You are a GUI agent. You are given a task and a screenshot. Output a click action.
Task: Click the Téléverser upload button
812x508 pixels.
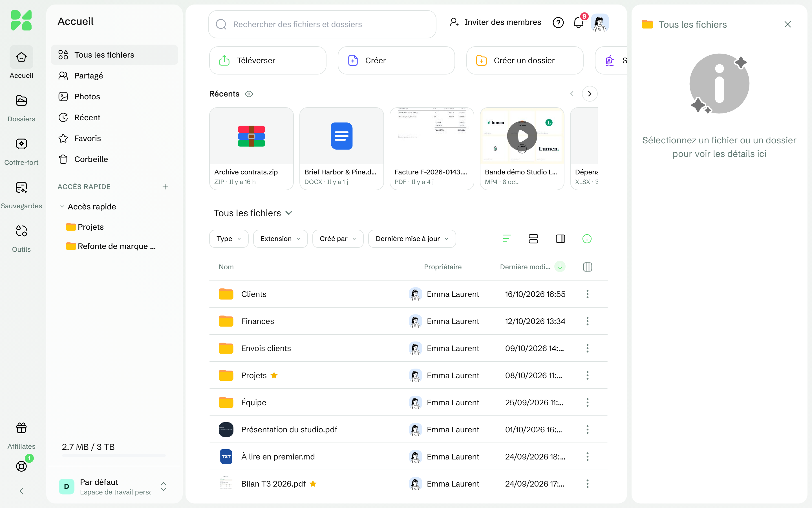pos(268,60)
